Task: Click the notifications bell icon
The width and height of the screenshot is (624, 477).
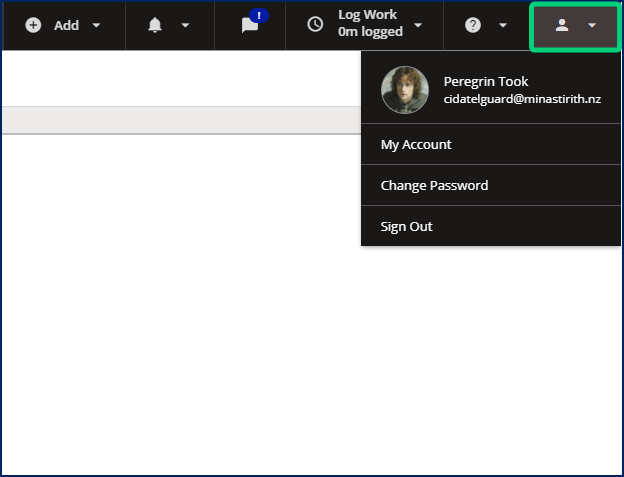Action: (x=155, y=25)
